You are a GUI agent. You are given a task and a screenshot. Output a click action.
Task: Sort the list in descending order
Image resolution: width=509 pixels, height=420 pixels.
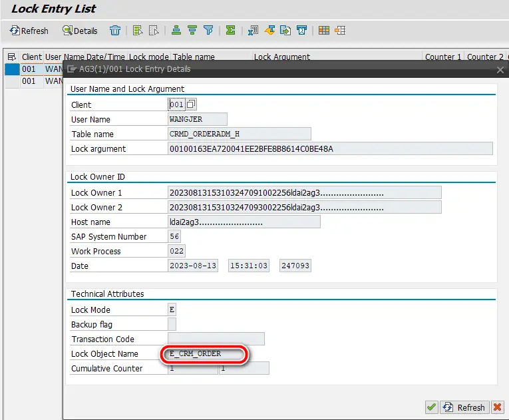192,30
